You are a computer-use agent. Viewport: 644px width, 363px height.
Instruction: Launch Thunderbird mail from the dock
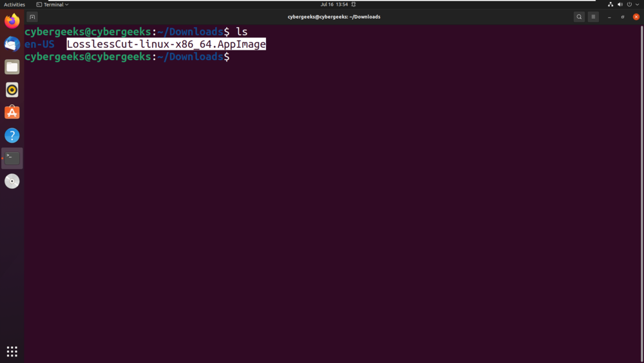[x=12, y=44]
